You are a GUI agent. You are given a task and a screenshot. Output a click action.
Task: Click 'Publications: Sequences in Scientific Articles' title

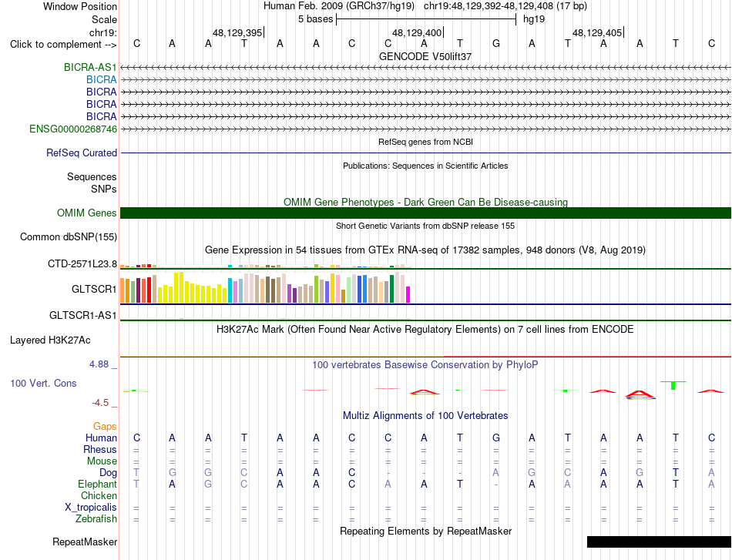pos(425,166)
